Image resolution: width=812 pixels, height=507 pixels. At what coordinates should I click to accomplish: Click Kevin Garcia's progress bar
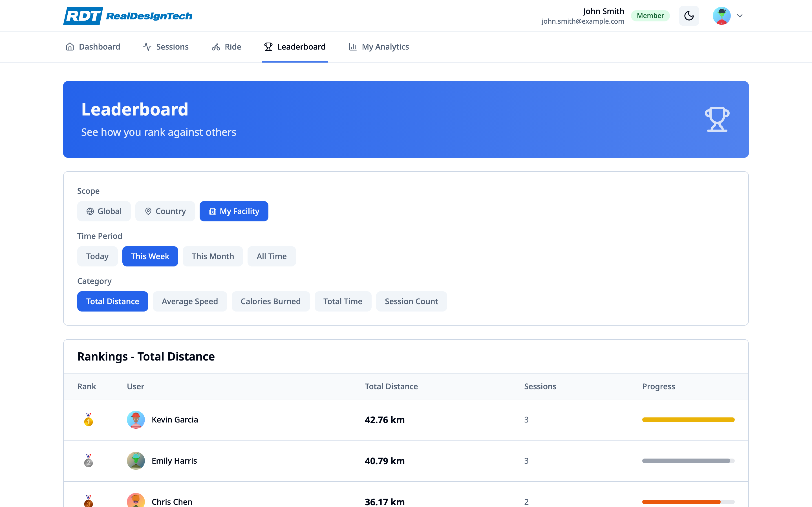click(688, 419)
